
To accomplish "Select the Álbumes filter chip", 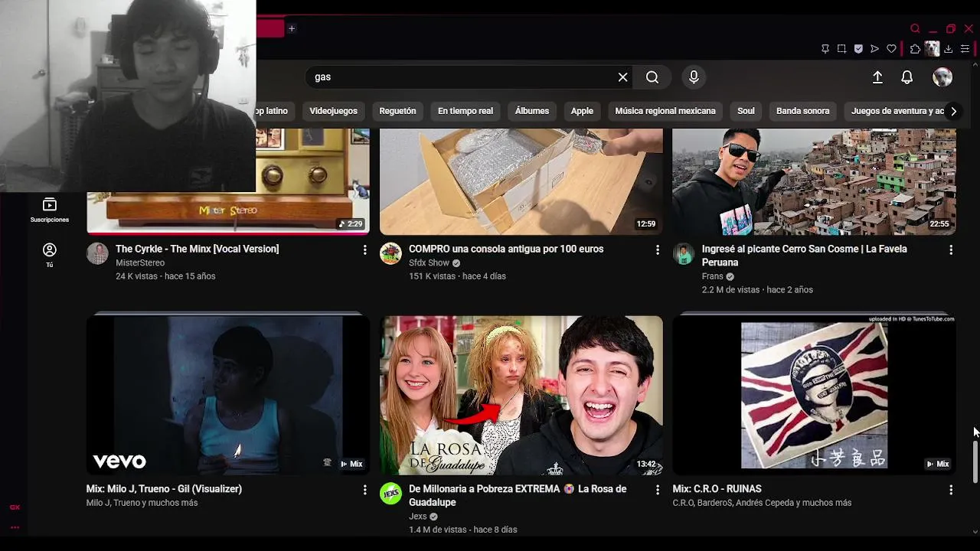I will 532,111.
